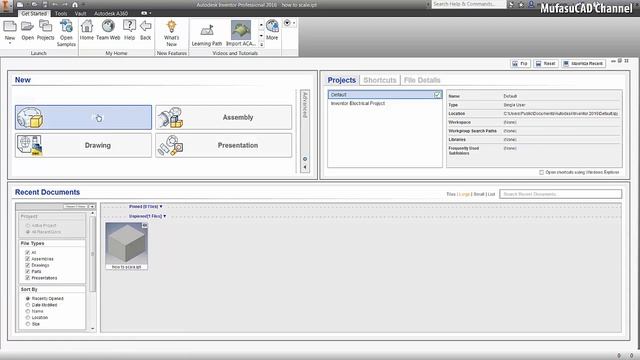Click the Search Help & Commands box
This screenshot has height=360, width=640.
coord(468,4)
